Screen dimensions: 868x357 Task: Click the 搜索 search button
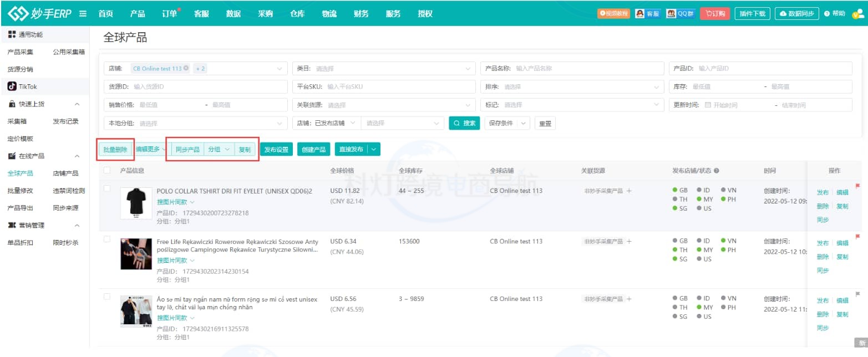(x=464, y=123)
